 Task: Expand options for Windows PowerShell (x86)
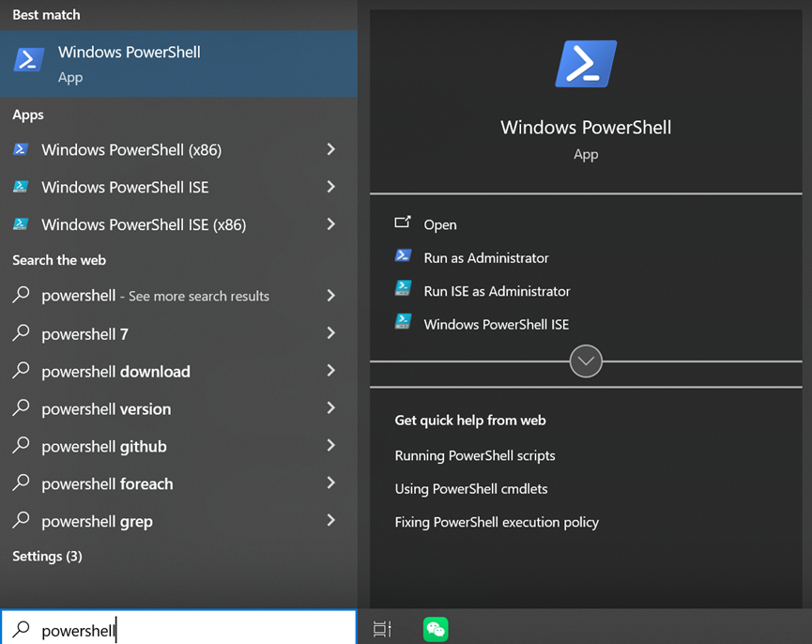point(331,149)
